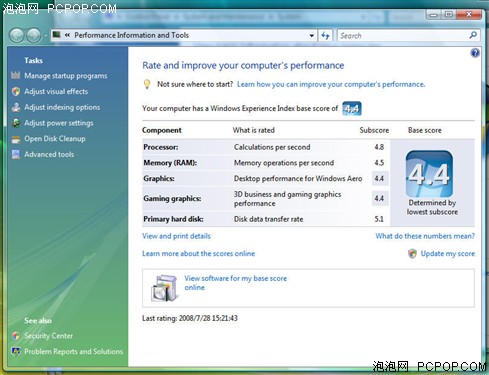
Task: Select the Gaming graphics row label
Action: click(172, 198)
